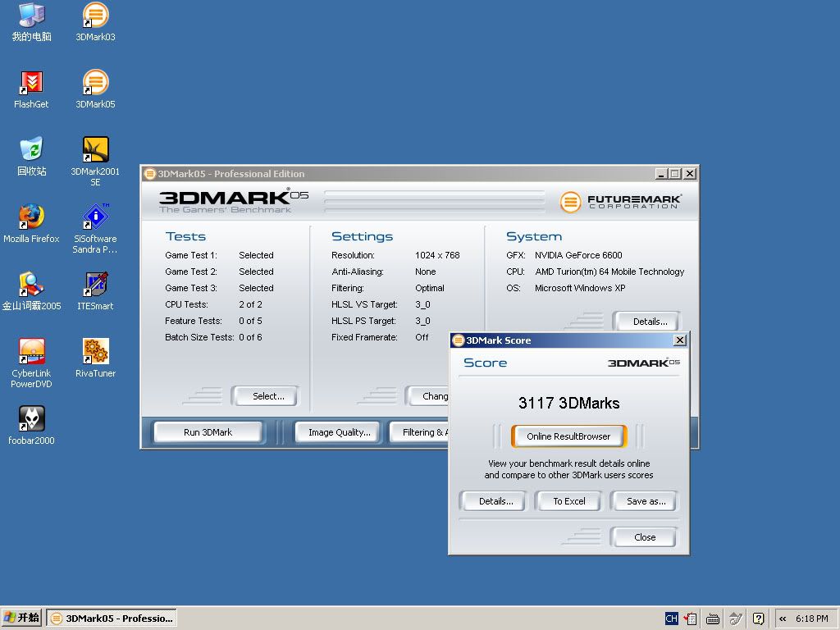Click the Feature Tests 0 of 5 value

[x=250, y=321]
